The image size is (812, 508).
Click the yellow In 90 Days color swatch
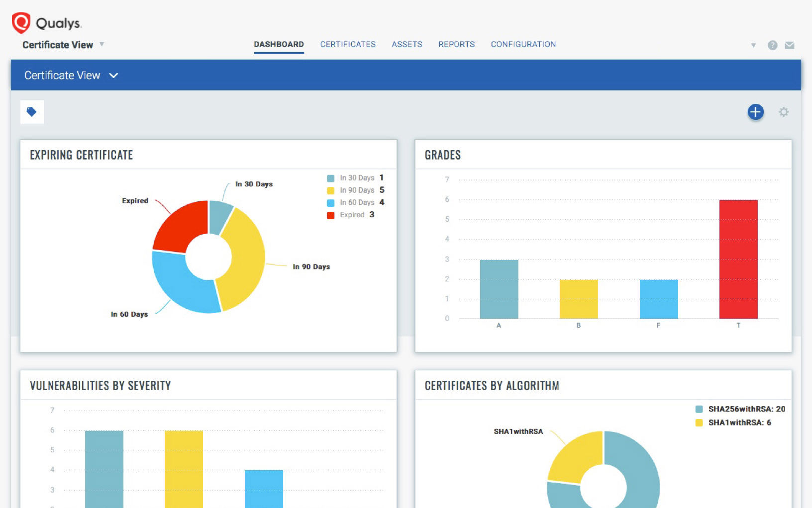coord(330,190)
